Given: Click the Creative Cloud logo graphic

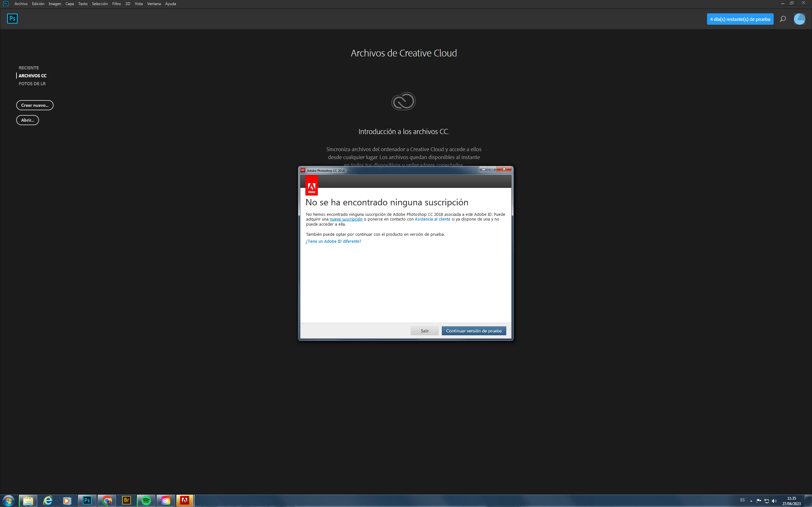Looking at the screenshot, I should [403, 101].
